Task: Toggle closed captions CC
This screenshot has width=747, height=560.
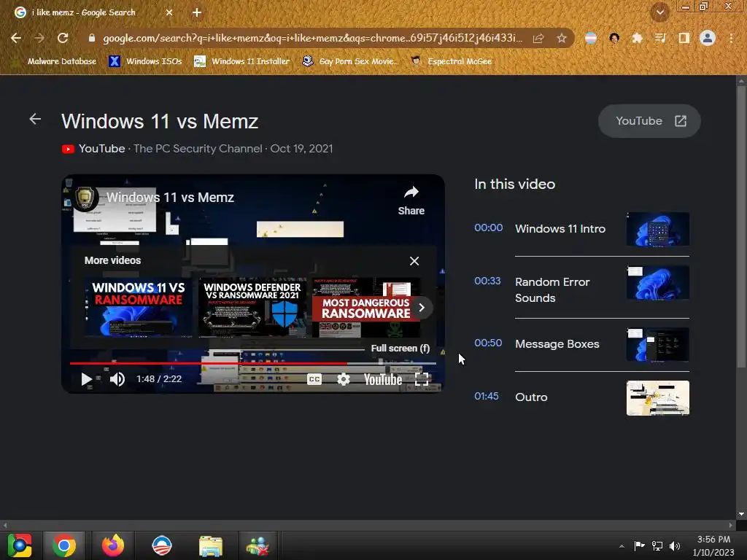Action: 314,379
